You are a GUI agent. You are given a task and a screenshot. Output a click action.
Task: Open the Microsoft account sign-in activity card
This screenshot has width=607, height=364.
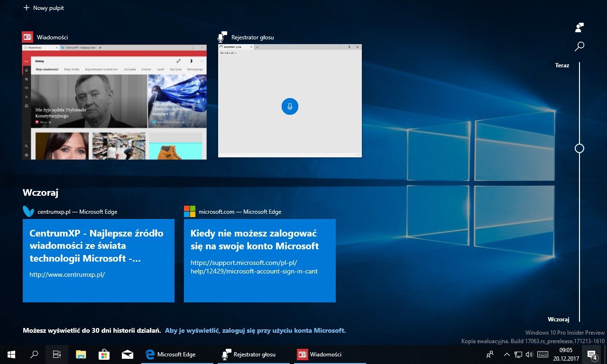(x=260, y=260)
